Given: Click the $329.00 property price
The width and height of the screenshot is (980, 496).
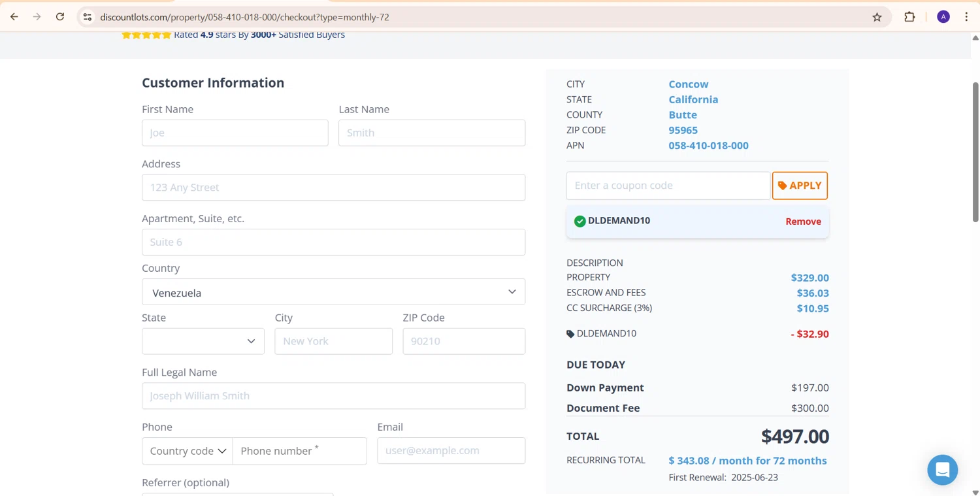Looking at the screenshot, I should click(809, 278).
